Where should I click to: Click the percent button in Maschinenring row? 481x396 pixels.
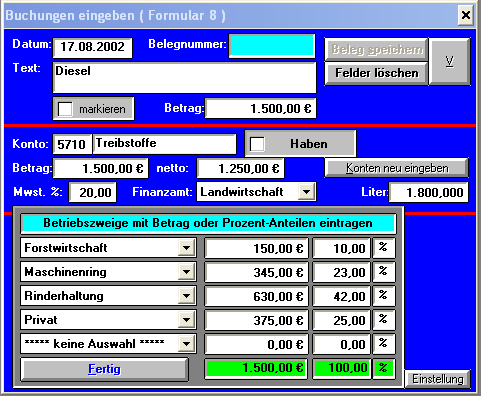coord(384,272)
